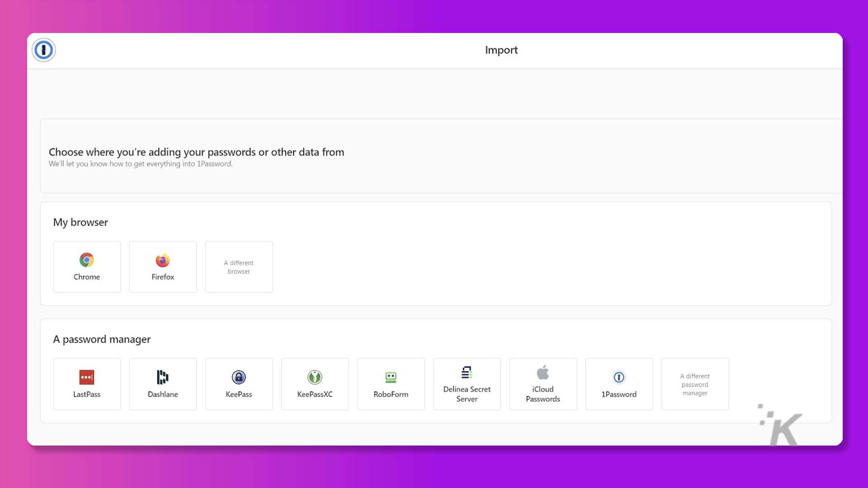
Task: Select RoboForm as import source
Action: (391, 384)
